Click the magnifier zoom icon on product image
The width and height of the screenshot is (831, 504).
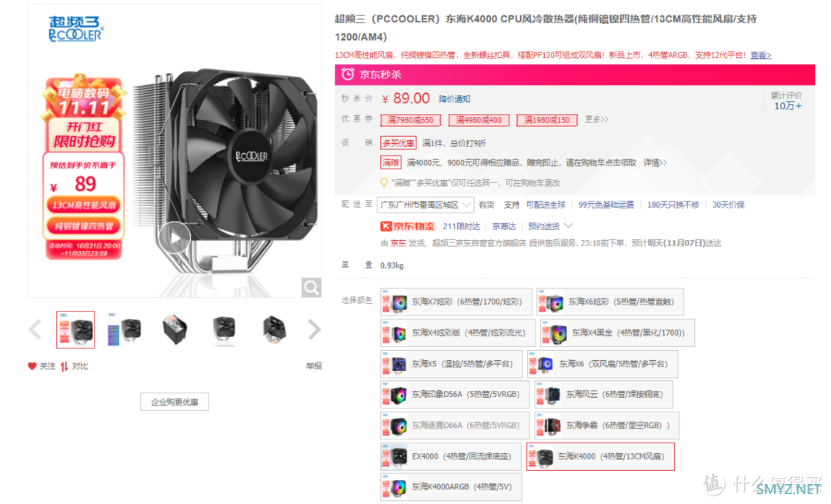click(x=311, y=287)
